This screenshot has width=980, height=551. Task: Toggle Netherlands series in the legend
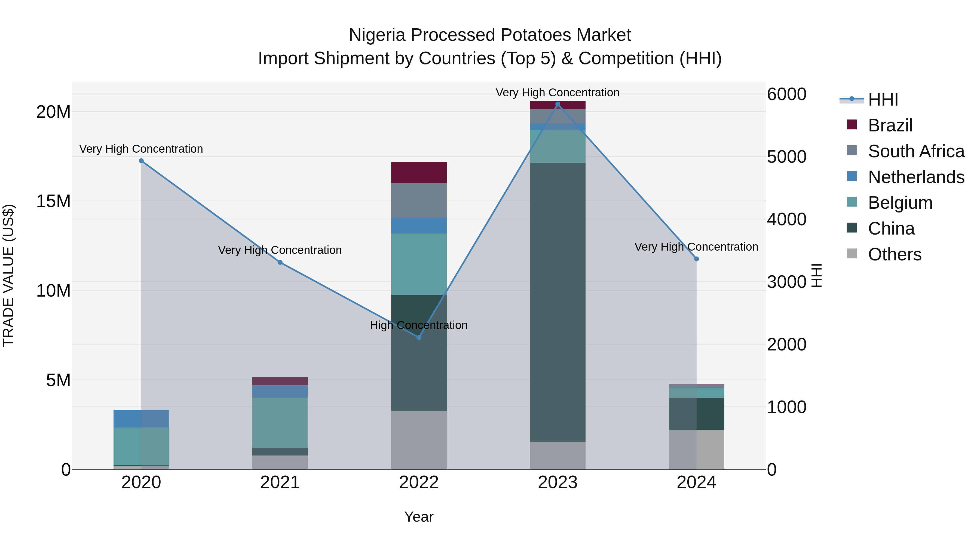click(905, 177)
